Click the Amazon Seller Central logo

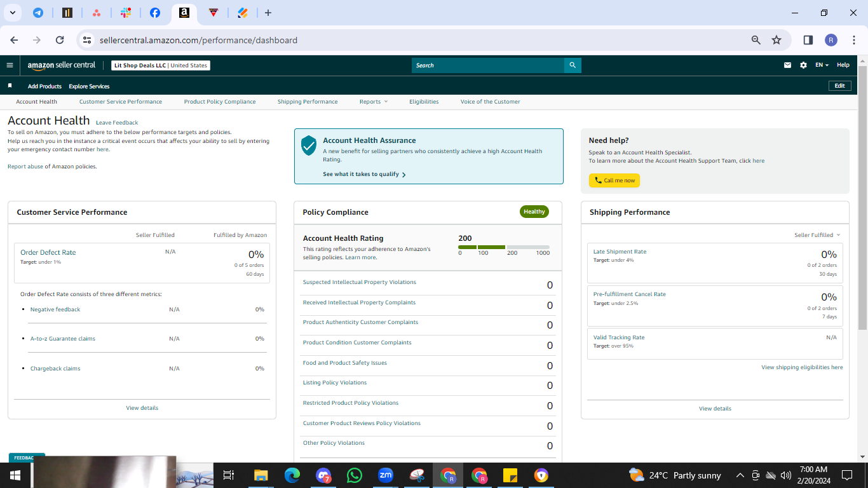pyautogui.click(x=62, y=65)
